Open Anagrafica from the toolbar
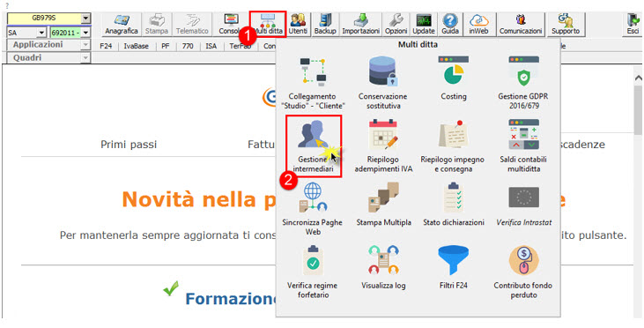This screenshot has width=644, height=328. click(x=122, y=25)
